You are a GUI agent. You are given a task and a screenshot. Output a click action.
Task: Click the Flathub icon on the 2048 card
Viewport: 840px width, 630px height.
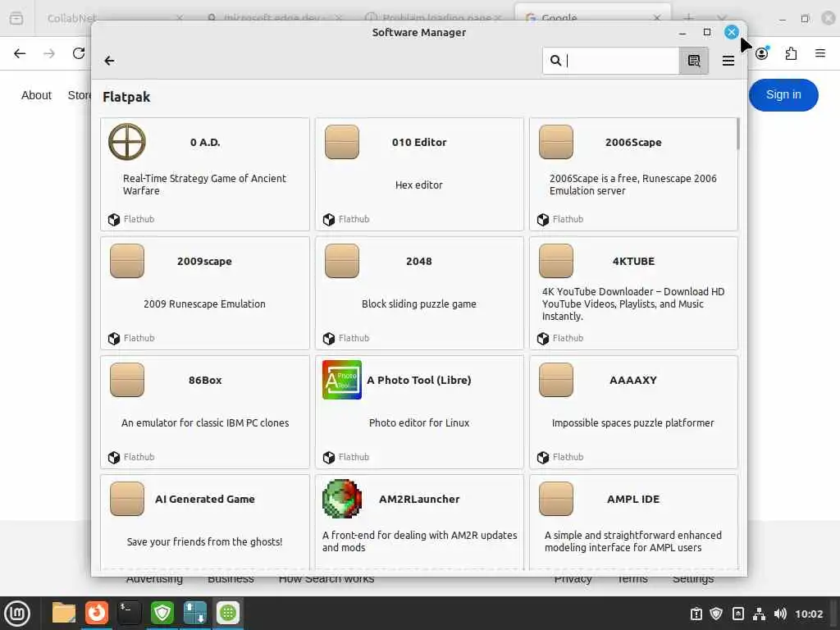click(x=328, y=339)
